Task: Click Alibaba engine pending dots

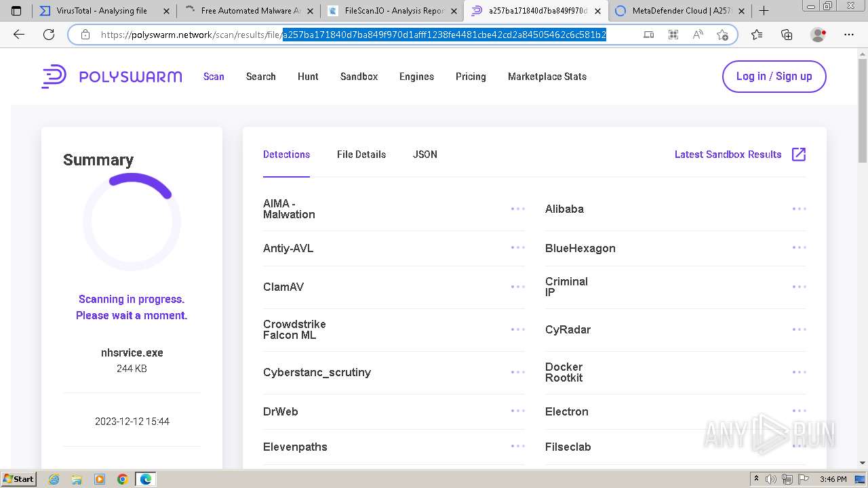Action: click(800, 209)
